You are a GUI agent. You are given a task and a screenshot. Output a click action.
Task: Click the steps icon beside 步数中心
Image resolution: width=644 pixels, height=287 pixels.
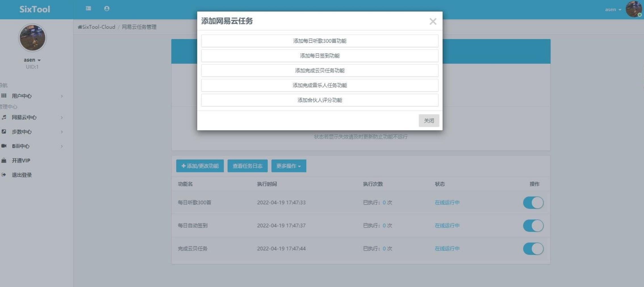[x=4, y=131]
